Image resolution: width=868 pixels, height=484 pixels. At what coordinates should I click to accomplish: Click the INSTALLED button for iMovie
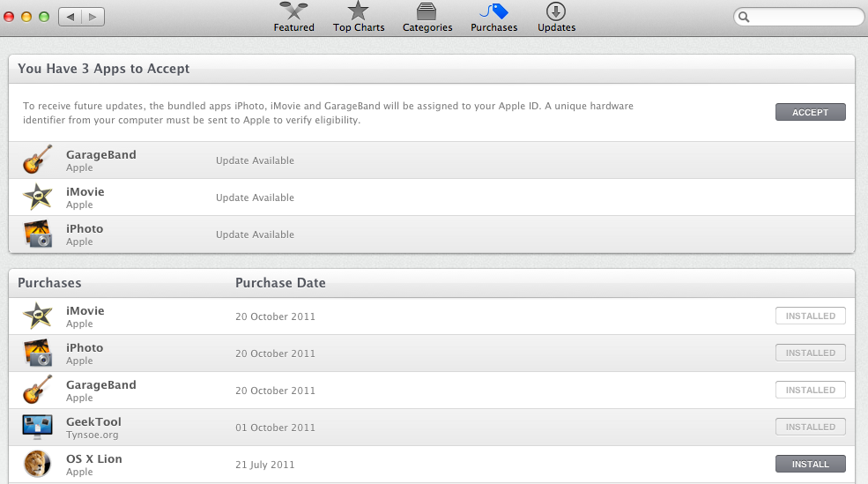point(811,316)
